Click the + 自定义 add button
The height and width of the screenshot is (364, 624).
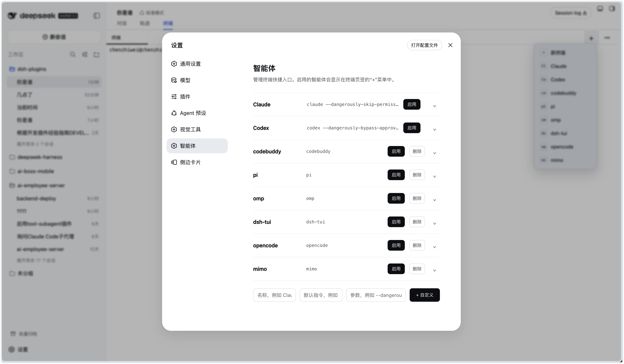[x=424, y=295]
